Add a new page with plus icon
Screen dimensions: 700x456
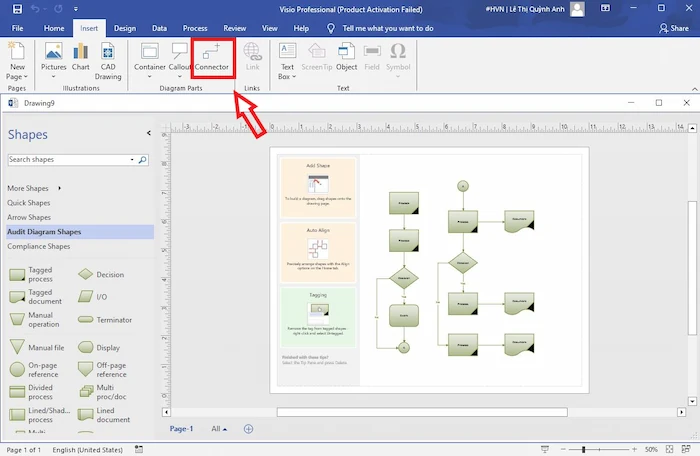pyautogui.click(x=249, y=429)
